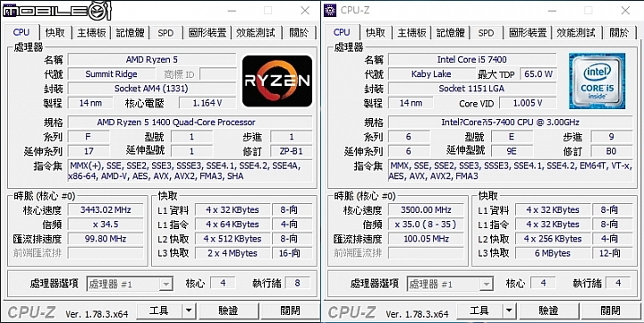Open 關於 tab in the right Intel window
This screenshot has width=644, height=323.
(619, 32)
